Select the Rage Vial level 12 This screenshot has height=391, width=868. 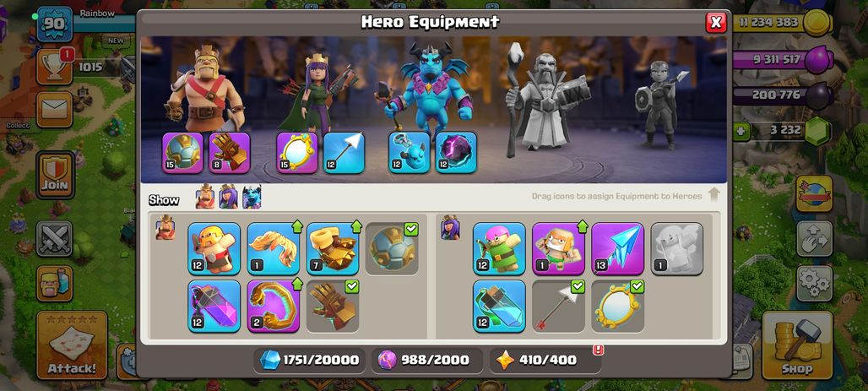[214, 307]
